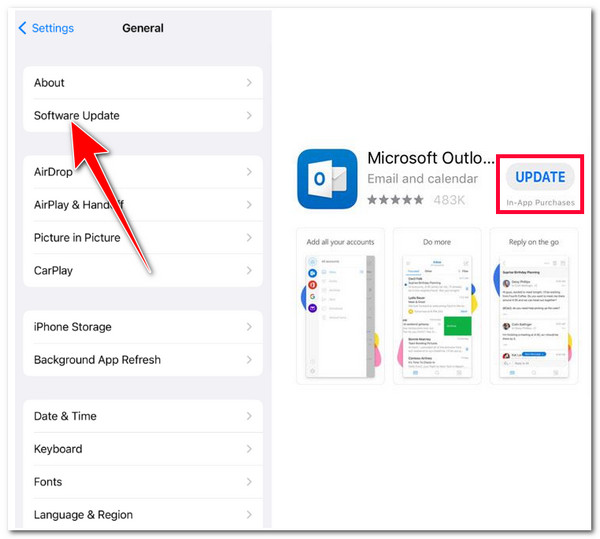Click chevron on Background App Refresh row
Image resolution: width=600 pixels, height=539 pixels.
click(x=249, y=360)
